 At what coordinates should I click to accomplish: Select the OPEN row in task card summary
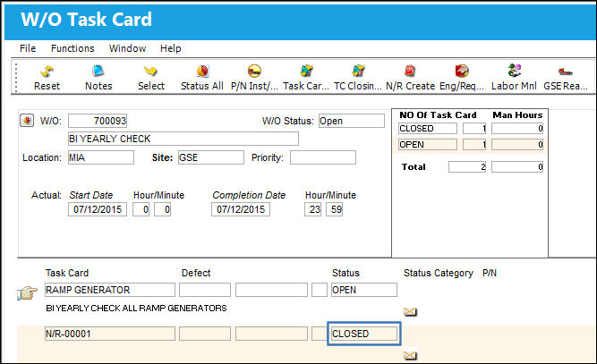coord(471,145)
